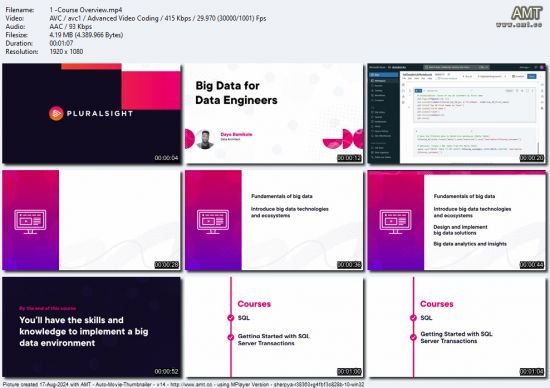Click the Pluralsight play logo icon
This screenshot has width=550, height=388.
56,113
